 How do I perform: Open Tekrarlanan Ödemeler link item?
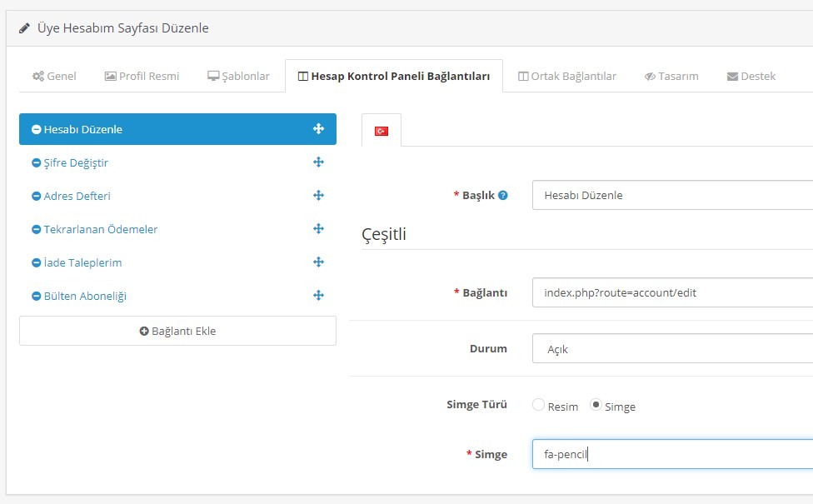pyautogui.click(x=178, y=229)
